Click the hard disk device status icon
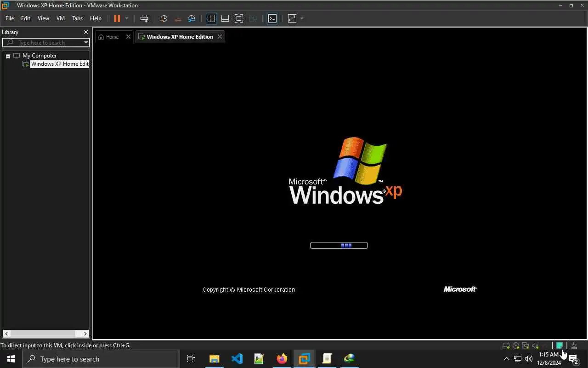The image size is (588, 368). click(x=506, y=345)
